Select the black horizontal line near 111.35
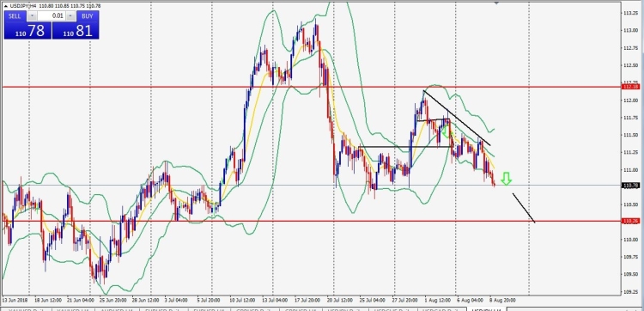The image size is (644, 311). pos(404,147)
